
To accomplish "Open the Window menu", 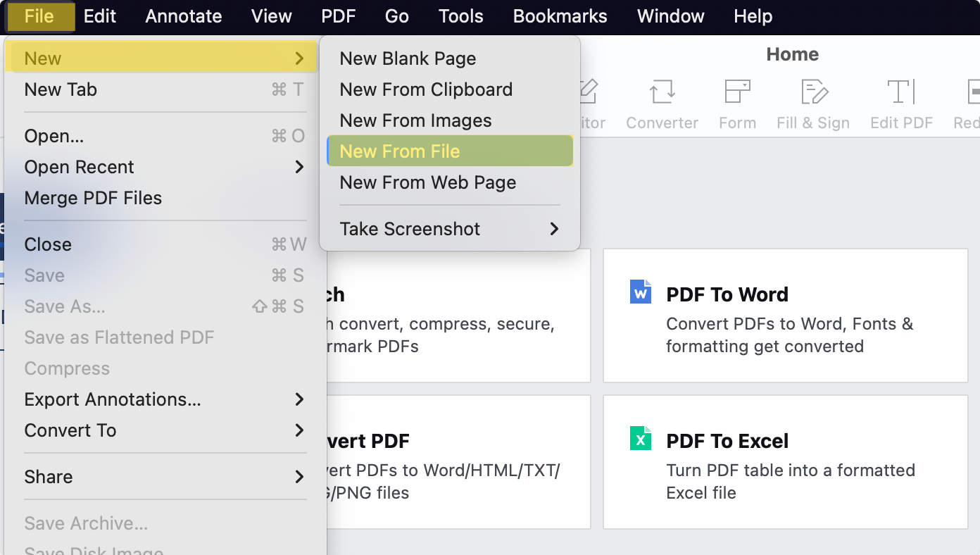I will pyautogui.click(x=671, y=16).
